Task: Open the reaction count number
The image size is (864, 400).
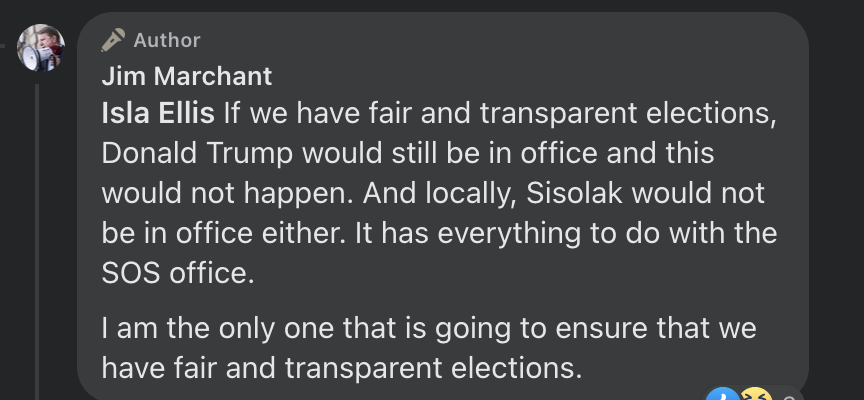Action: tap(789, 397)
